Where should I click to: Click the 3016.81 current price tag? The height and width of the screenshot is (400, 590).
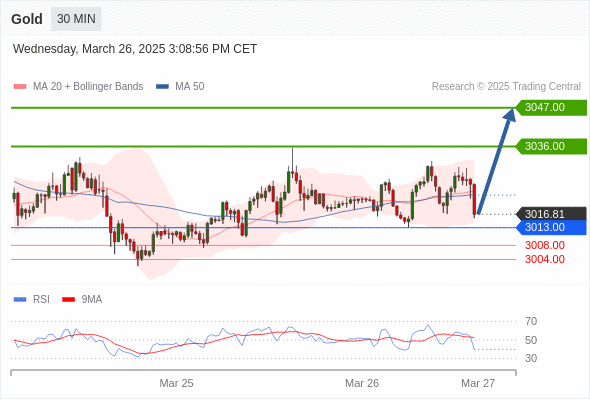coord(551,214)
